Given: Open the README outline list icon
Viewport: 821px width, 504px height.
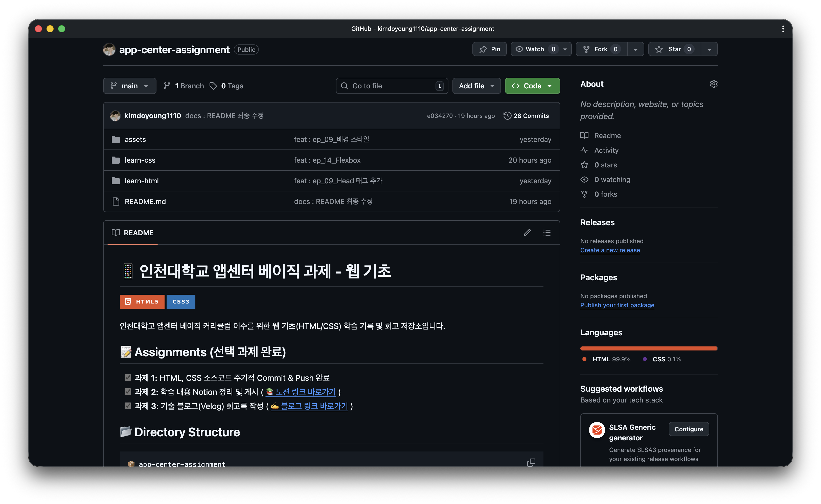Looking at the screenshot, I should pyautogui.click(x=547, y=232).
